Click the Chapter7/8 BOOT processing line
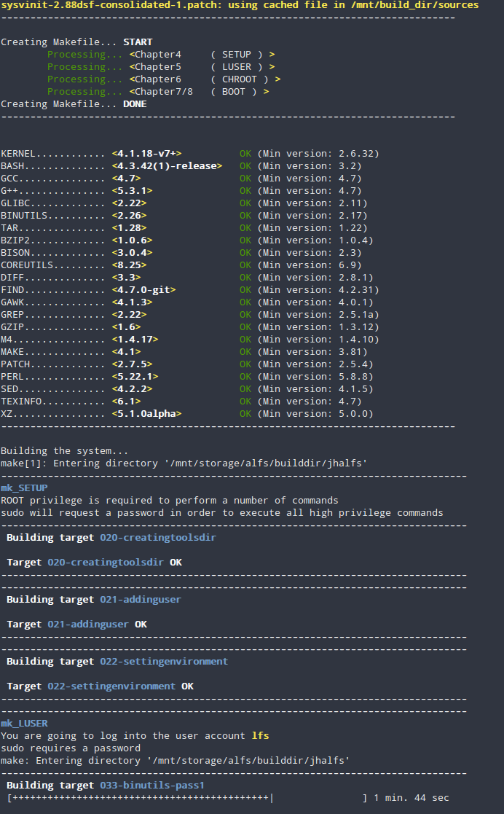Image resolution: width=504 pixels, height=814 pixels. coord(158,92)
